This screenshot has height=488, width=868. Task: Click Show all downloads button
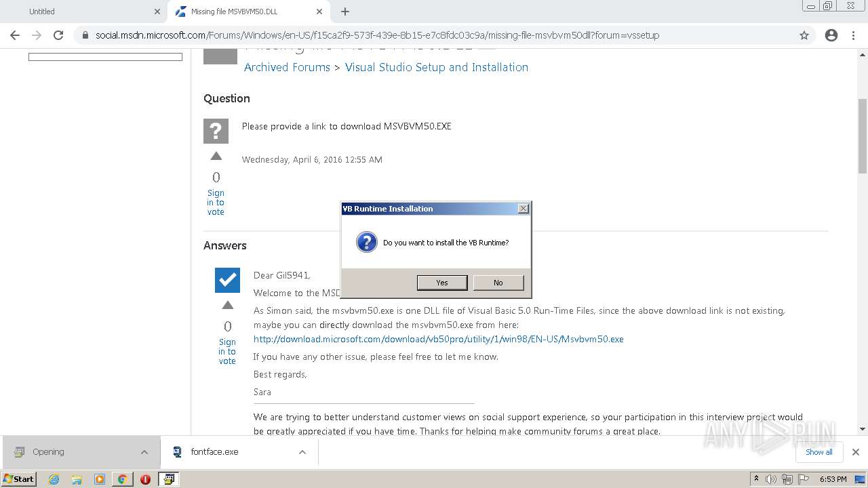coord(819,452)
